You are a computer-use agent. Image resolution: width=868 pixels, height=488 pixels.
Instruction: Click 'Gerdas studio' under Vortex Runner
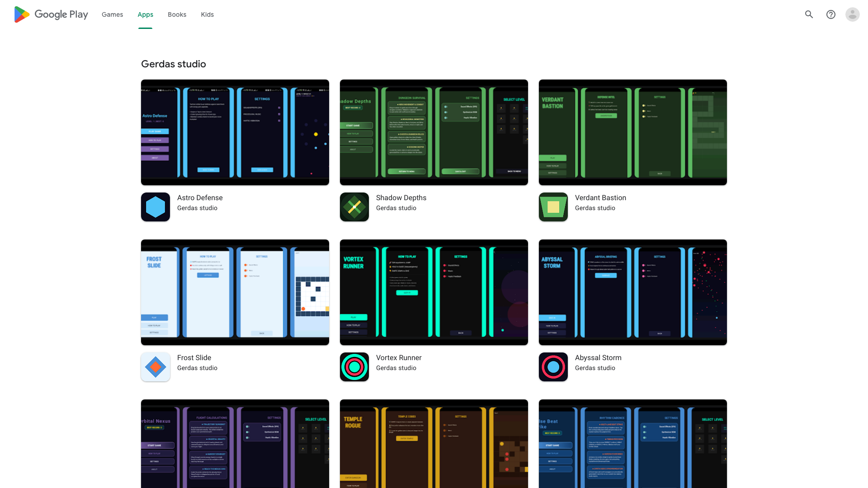click(396, 368)
